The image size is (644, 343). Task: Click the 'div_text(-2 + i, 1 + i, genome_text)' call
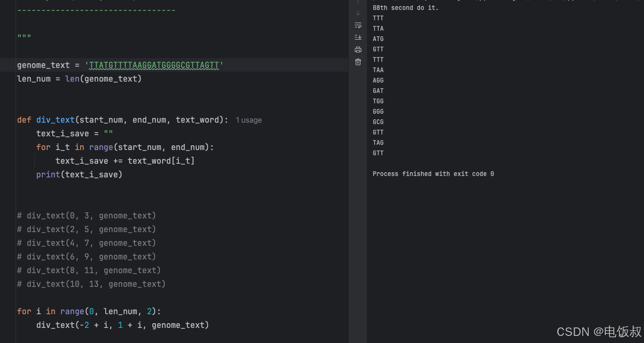coord(123,325)
